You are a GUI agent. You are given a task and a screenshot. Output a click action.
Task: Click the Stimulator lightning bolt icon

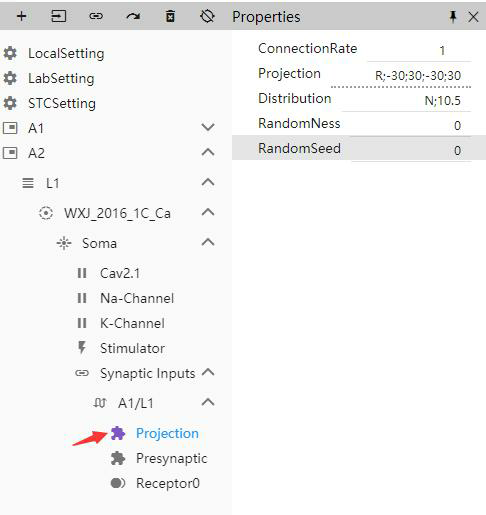coord(82,348)
